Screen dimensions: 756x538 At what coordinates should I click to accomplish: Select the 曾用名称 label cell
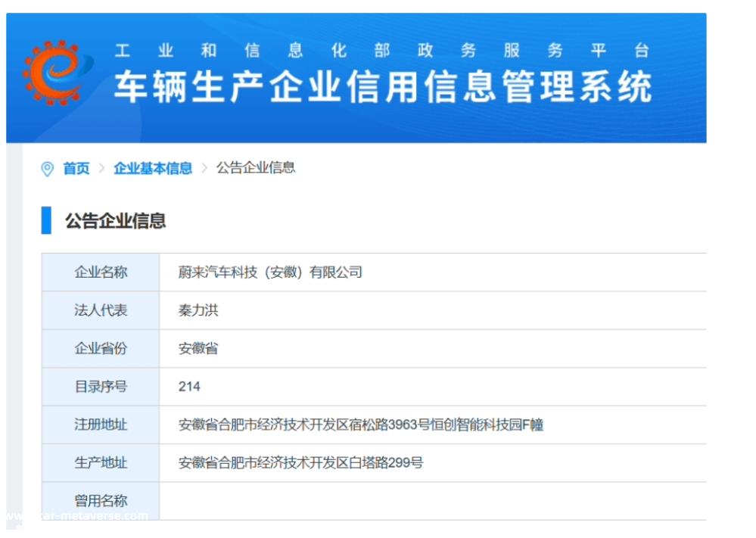[101, 501]
